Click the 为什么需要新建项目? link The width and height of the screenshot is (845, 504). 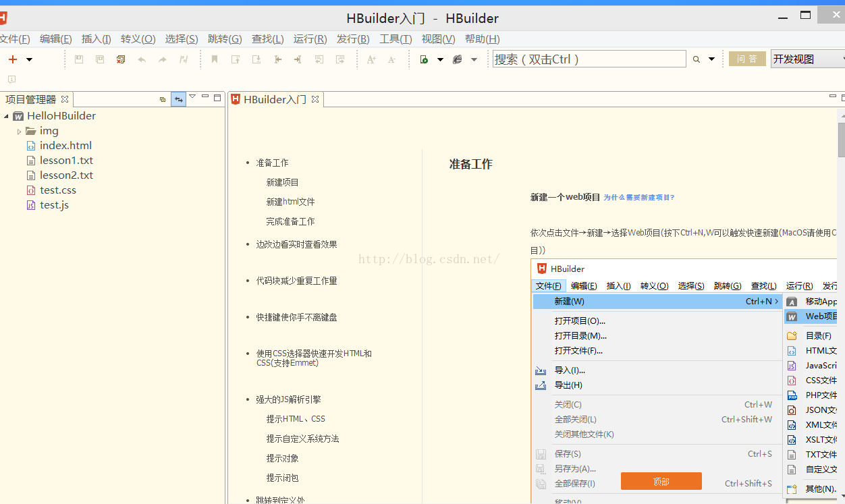click(639, 198)
